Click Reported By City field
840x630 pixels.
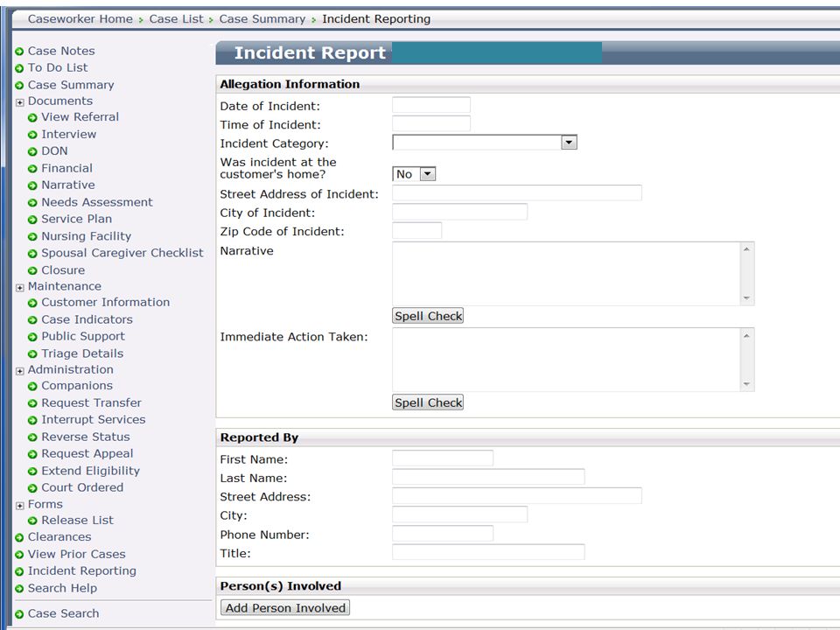(x=459, y=514)
